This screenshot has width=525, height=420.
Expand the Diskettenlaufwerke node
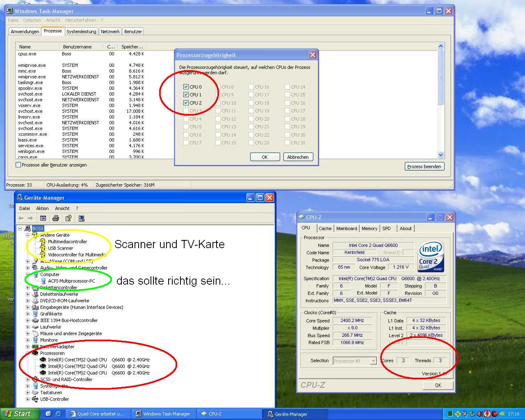[27, 294]
